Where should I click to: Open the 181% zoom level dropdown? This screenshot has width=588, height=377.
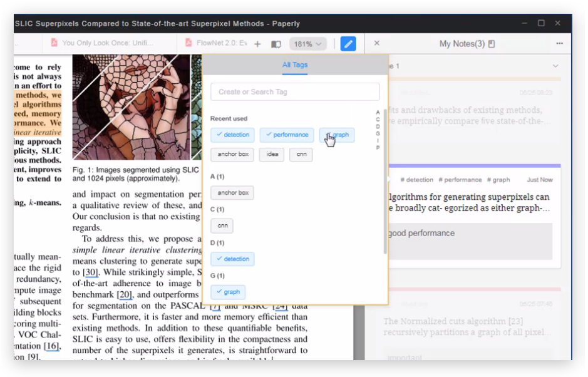click(x=307, y=44)
